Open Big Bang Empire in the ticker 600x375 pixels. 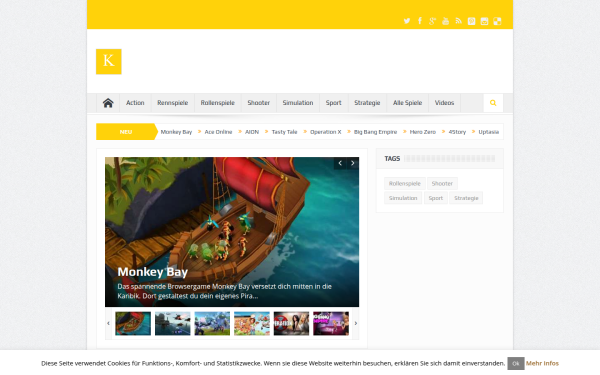[x=375, y=132]
